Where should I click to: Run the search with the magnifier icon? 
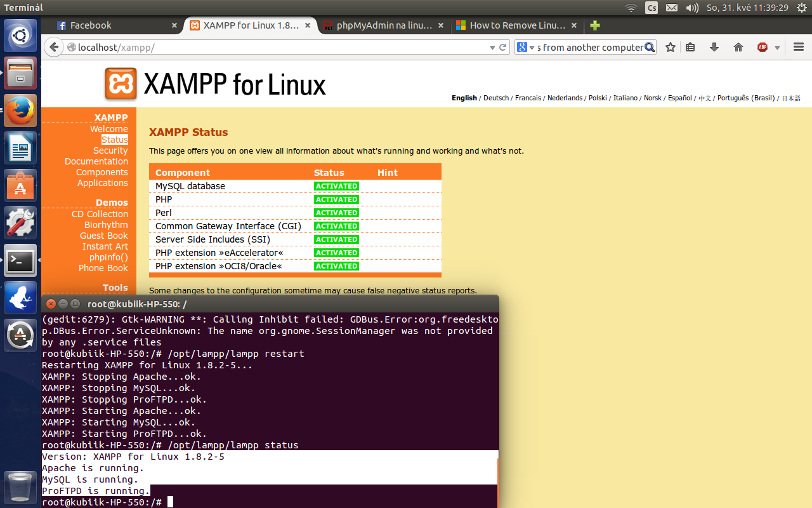650,48
